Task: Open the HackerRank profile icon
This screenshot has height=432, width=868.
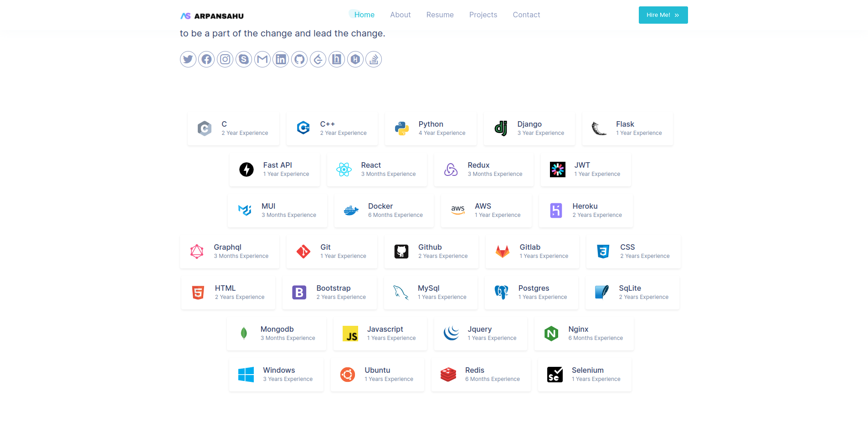Action: pos(355,59)
